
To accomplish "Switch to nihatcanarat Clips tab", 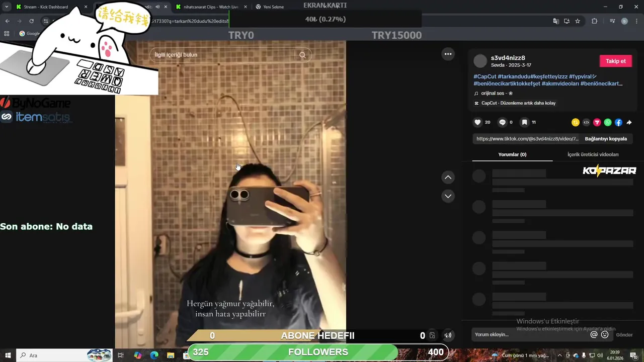I will click(211, 7).
